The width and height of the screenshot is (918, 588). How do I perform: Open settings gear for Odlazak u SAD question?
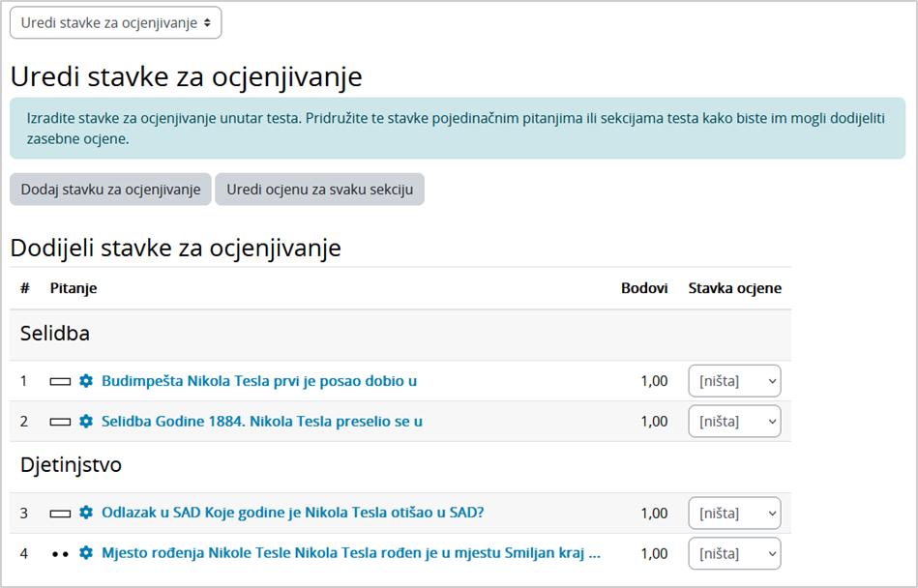(x=85, y=513)
